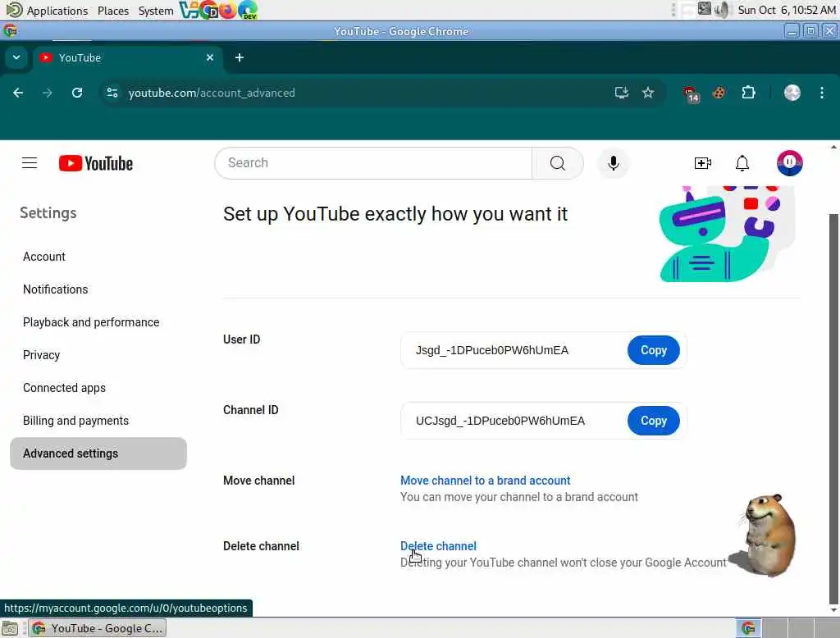Click the search magnifier button
The height and width of the screenshot is (638, 840).
coord(557,163)
